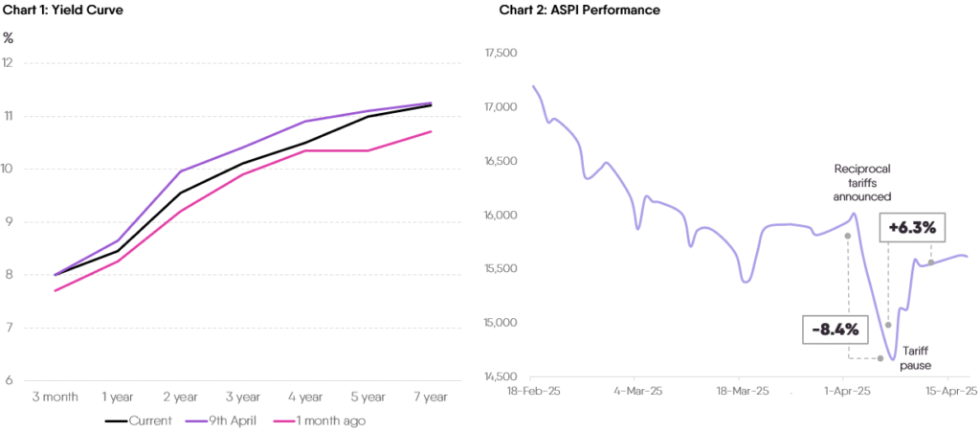The width and height of the screenshot is (980, 432).
Task: Click the 3 month x-axis label
Action: click(55, 396)
